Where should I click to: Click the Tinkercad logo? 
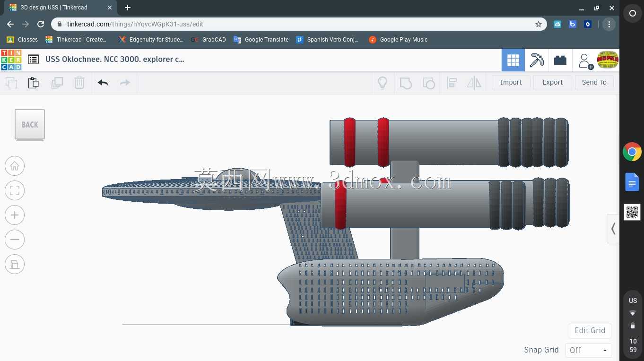coord(11,60)
